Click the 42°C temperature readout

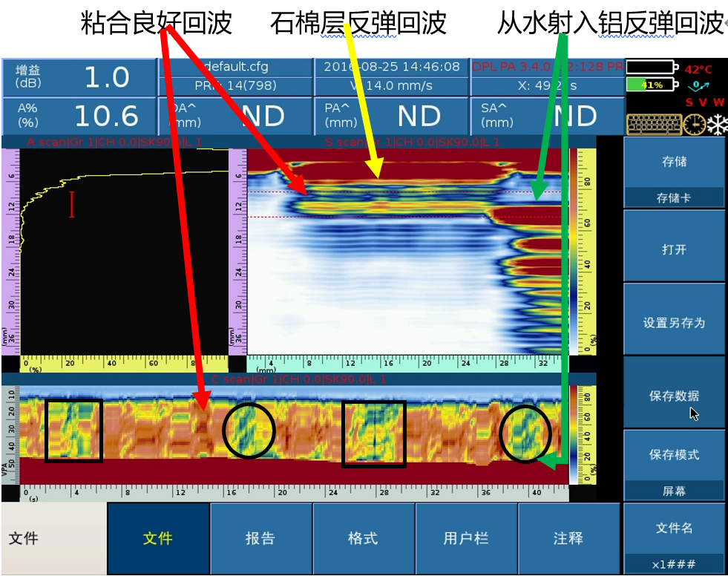point(698,69)
